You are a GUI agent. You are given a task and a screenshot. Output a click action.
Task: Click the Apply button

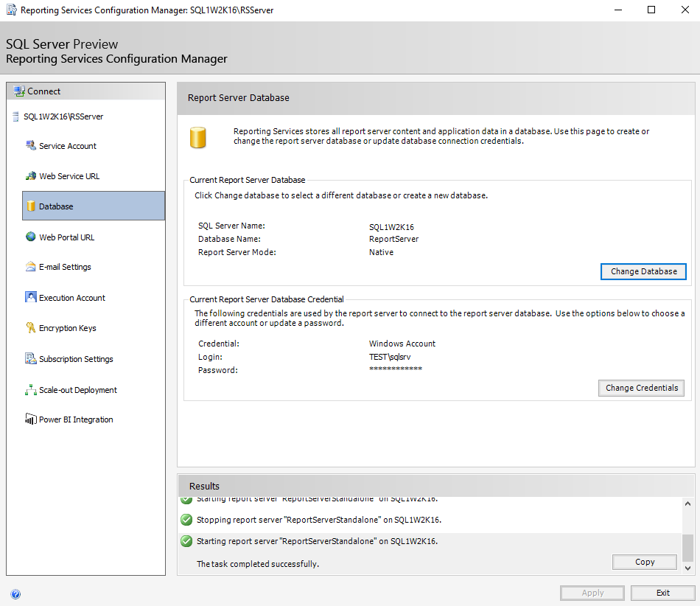point(592,593)
